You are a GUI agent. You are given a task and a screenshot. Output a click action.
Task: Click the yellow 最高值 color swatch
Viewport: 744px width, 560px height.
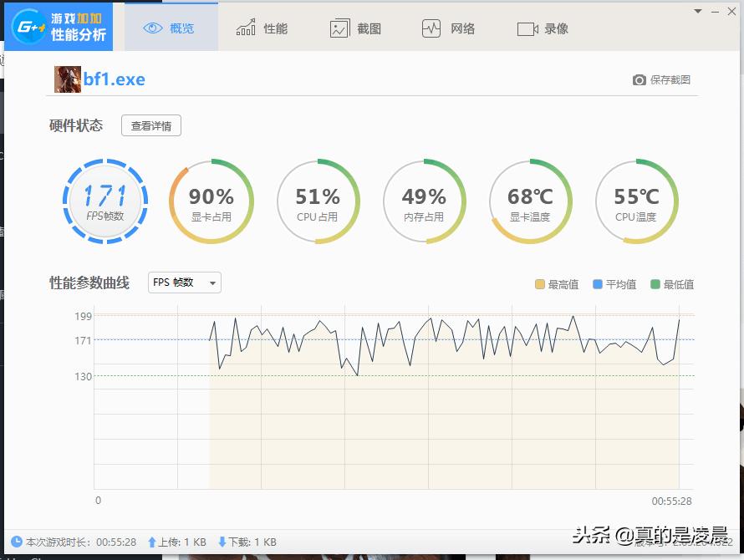(540, 283)
